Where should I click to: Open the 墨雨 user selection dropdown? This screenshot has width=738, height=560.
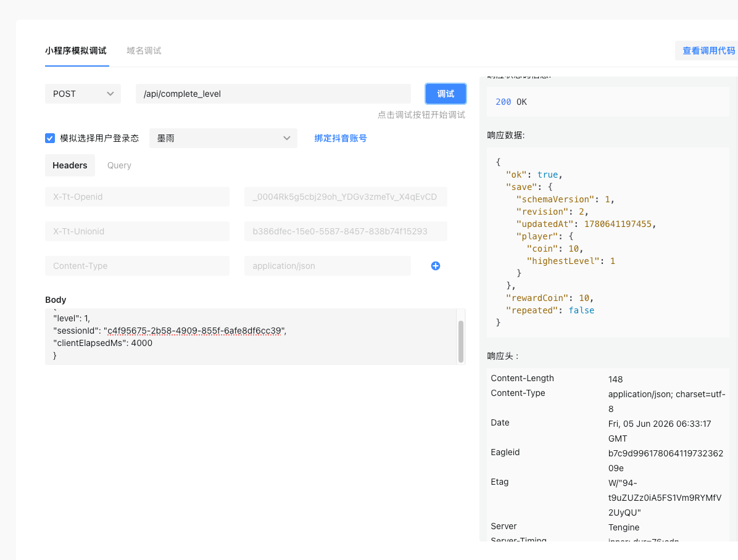point(223,138)
